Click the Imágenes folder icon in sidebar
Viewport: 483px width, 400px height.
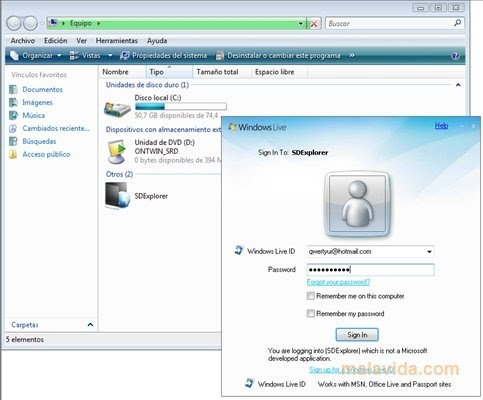click(x=13, y=102)
